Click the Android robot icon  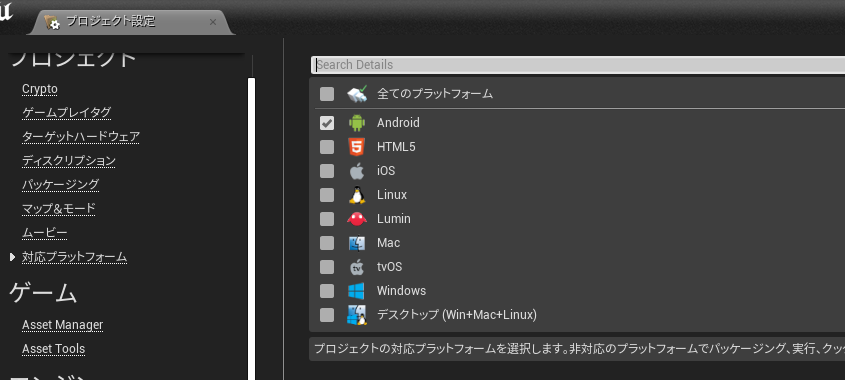(357, 123)
